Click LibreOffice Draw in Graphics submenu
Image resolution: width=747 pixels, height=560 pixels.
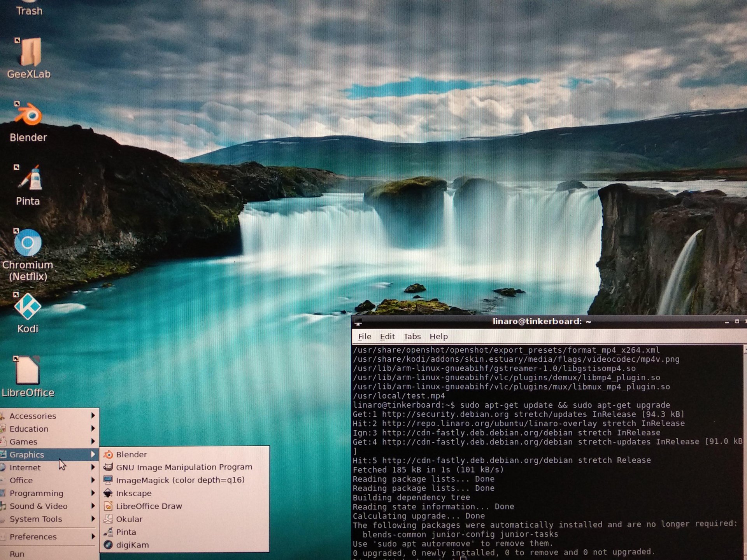click(149, 506)
